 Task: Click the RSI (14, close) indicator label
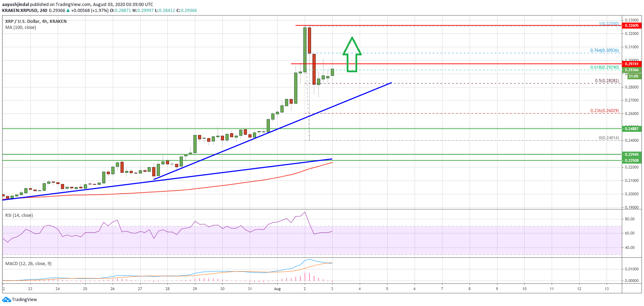point(19,215)
